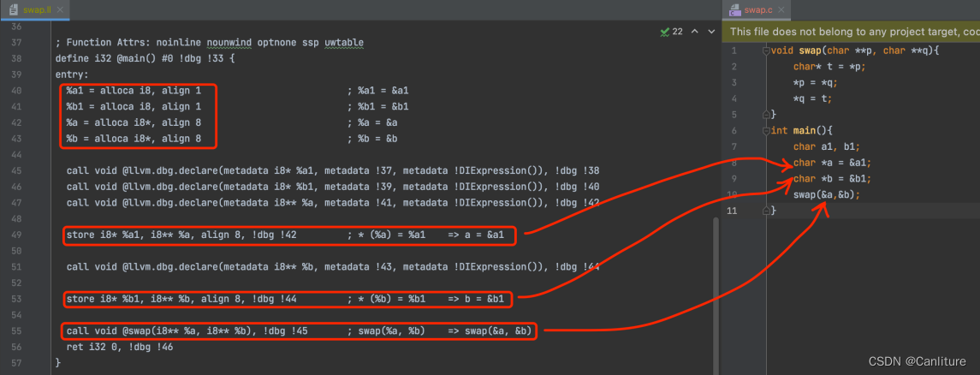Jump to previous highlighted problem arrow
The width and height of the screenshot is (980, 375).
click(x=694, y=31)
